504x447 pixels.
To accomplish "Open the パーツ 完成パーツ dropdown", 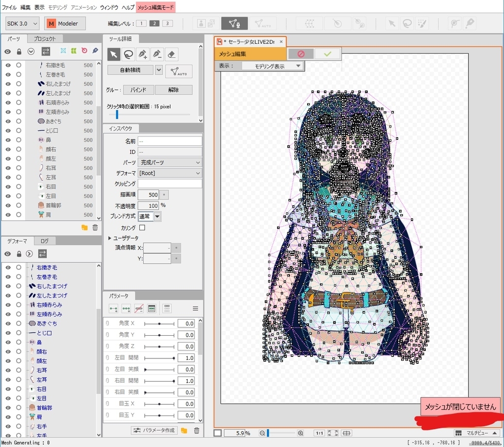I will 170,162.
